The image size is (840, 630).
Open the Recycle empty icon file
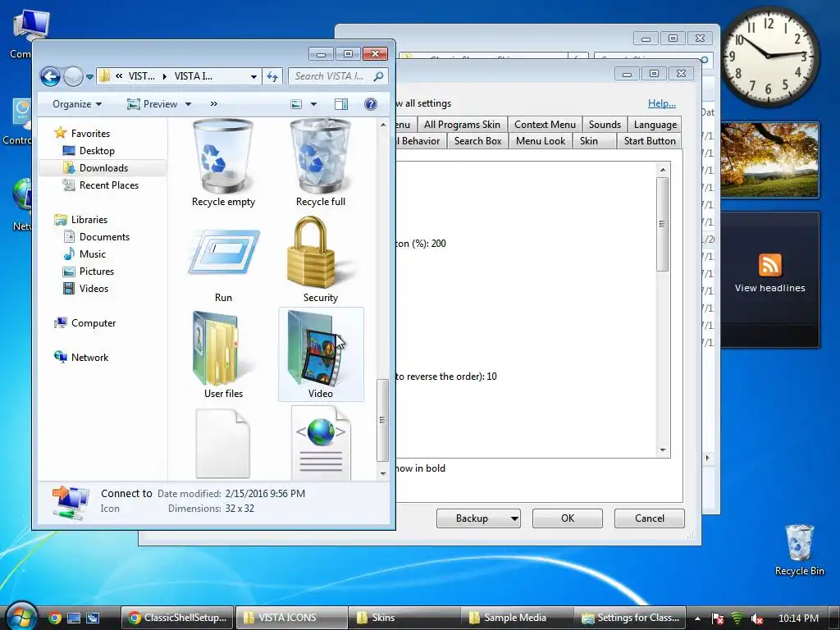click(223, 163)
